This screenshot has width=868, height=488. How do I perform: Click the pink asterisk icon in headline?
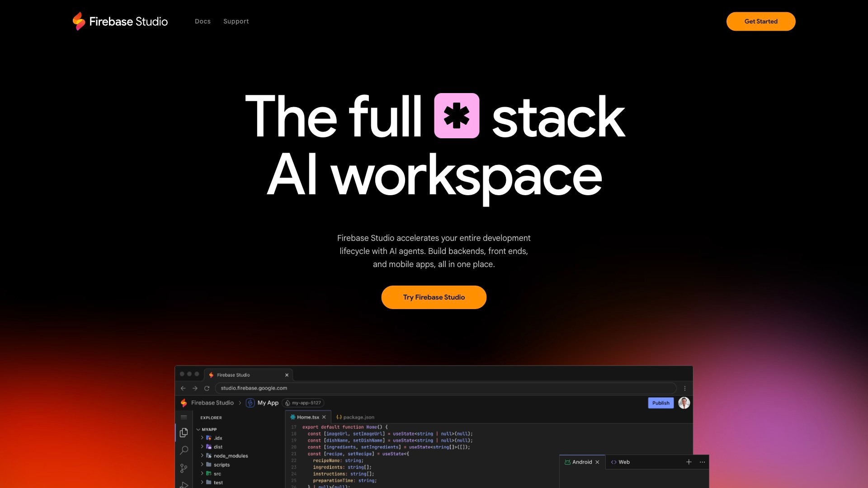[x=457, y=116]
